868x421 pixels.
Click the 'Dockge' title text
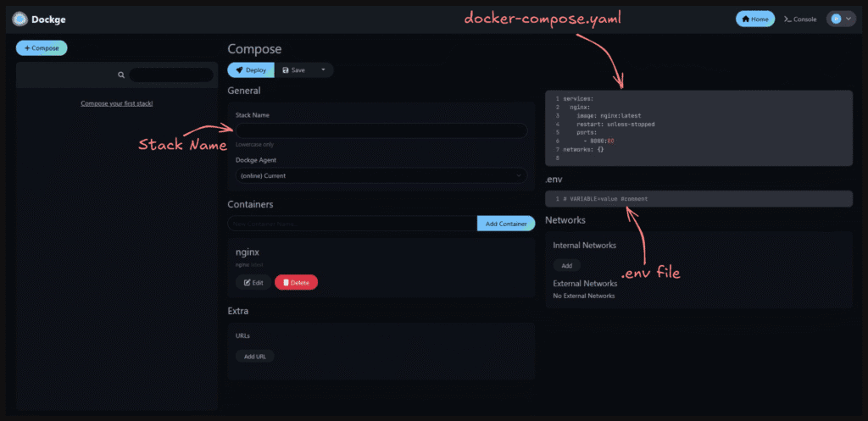(48, 20)
